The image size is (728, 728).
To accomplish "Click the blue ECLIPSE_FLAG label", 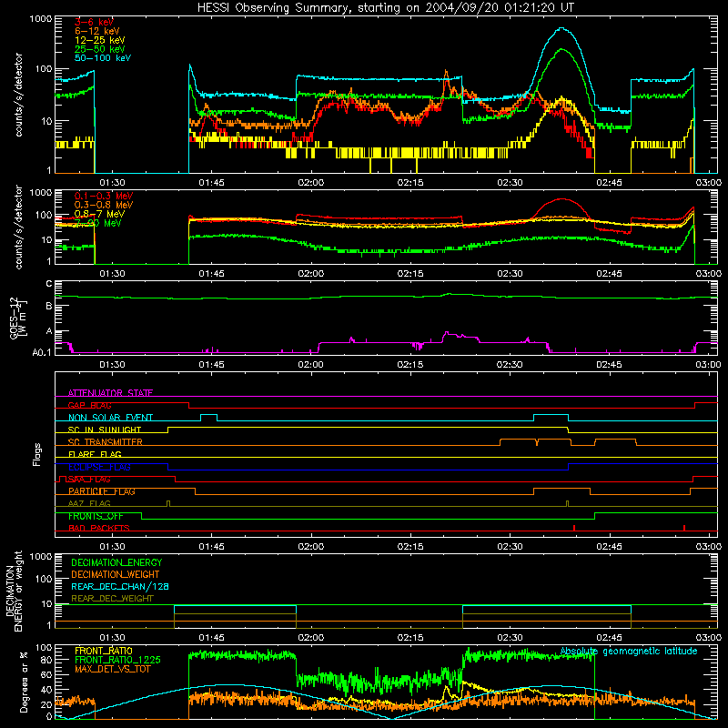I will 99,467.
